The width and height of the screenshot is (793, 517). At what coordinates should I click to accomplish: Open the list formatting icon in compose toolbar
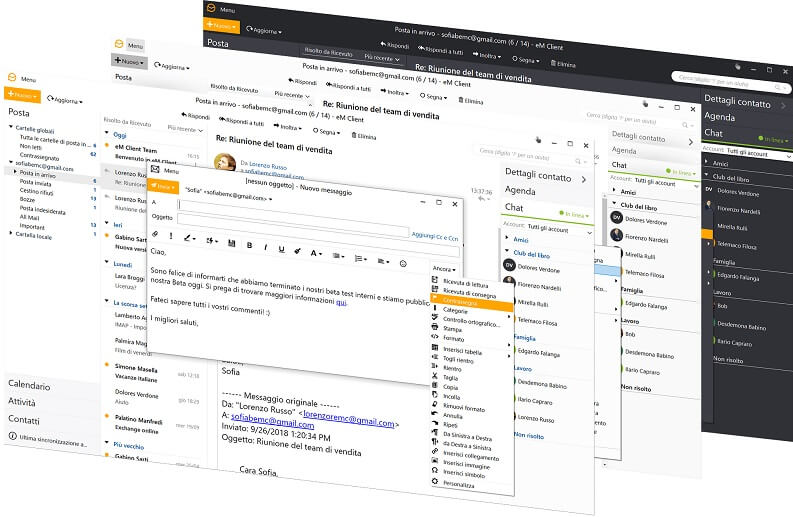pyautogui.click(x=360, y=258)
